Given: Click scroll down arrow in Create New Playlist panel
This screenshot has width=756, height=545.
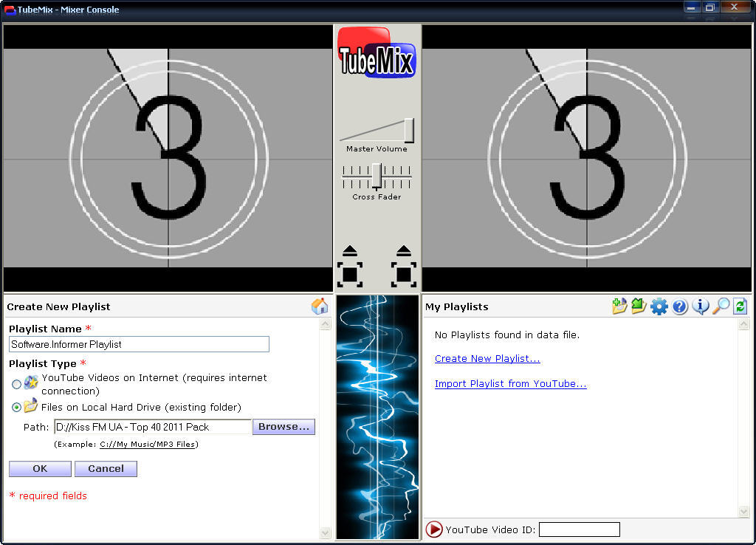Looking at the screenshot, I should tap(326, 533).
